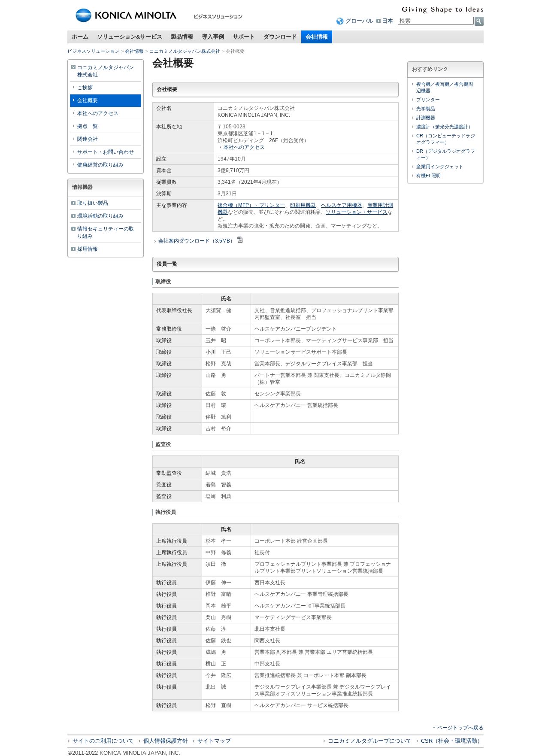This screenshot has height=756, width=551.
Task: Click the arrow icon beside 取り扱い製品
Action: (73, 203)
